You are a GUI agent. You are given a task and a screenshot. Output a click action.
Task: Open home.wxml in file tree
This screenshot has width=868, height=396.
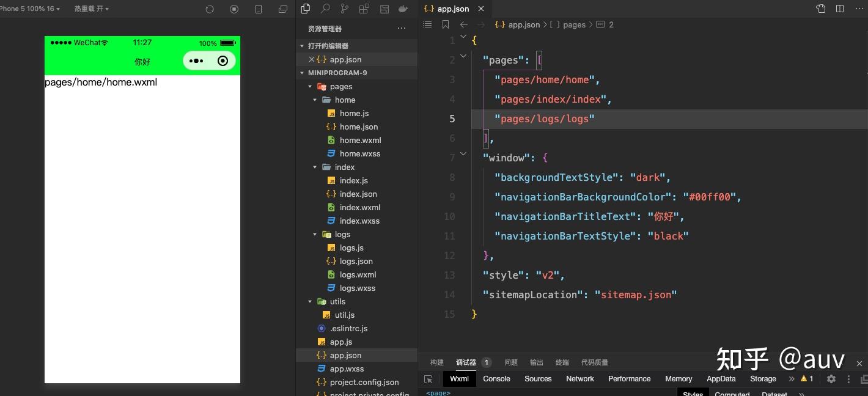pos(361,140)
